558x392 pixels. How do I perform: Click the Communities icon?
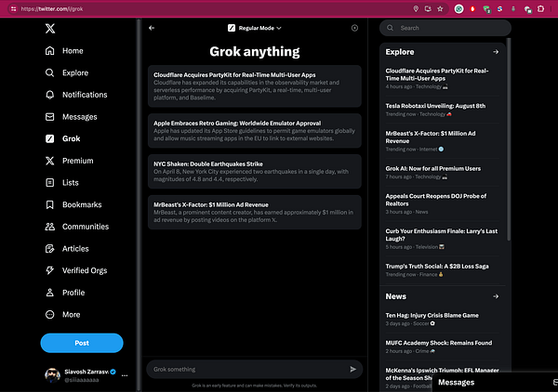(x=50, y=227)
